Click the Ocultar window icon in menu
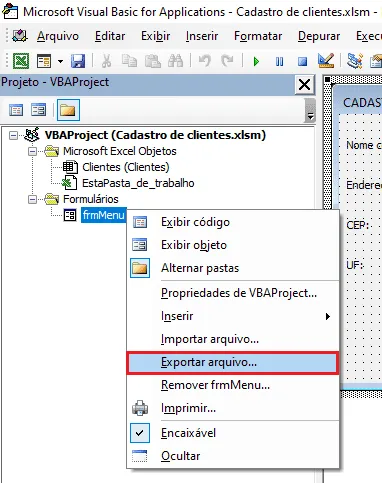This screenshot has height=483, width=382. (x=140, y=456)
